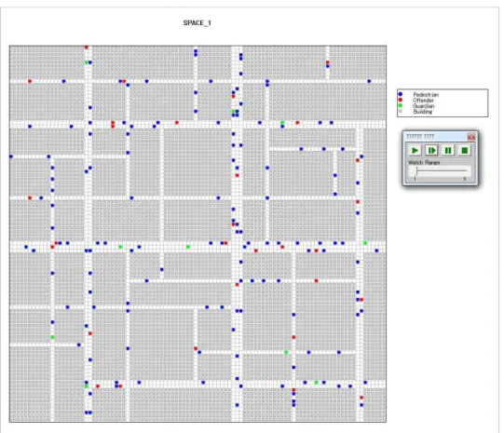Select the 'Guardian' legend label

click(x=424, y=105)
